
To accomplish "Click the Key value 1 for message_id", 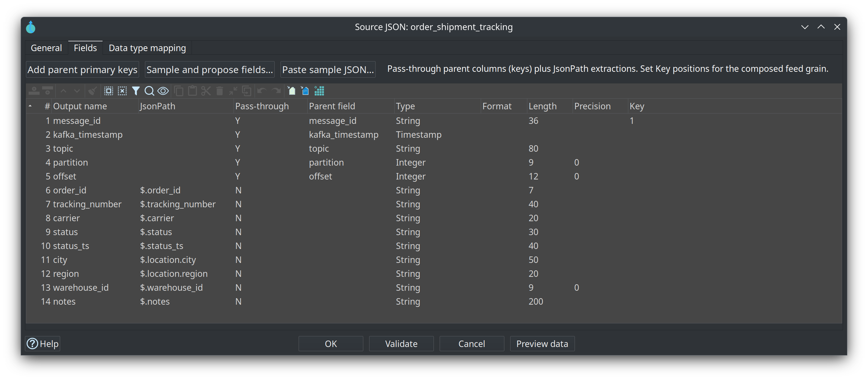I will click(632, 121).
